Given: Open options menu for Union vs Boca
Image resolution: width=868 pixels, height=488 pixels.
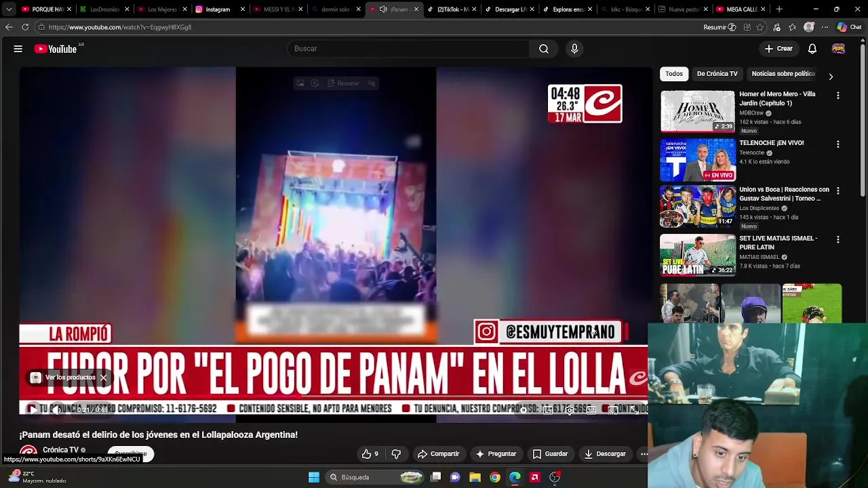Looking at the screenshot, I should click(838, 191).
